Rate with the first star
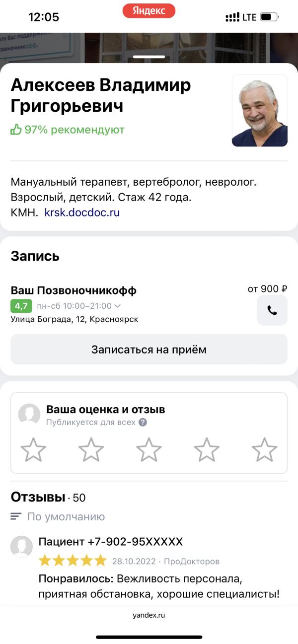The height and width of the screenshot is (644, 298). (x=33, y=450)
